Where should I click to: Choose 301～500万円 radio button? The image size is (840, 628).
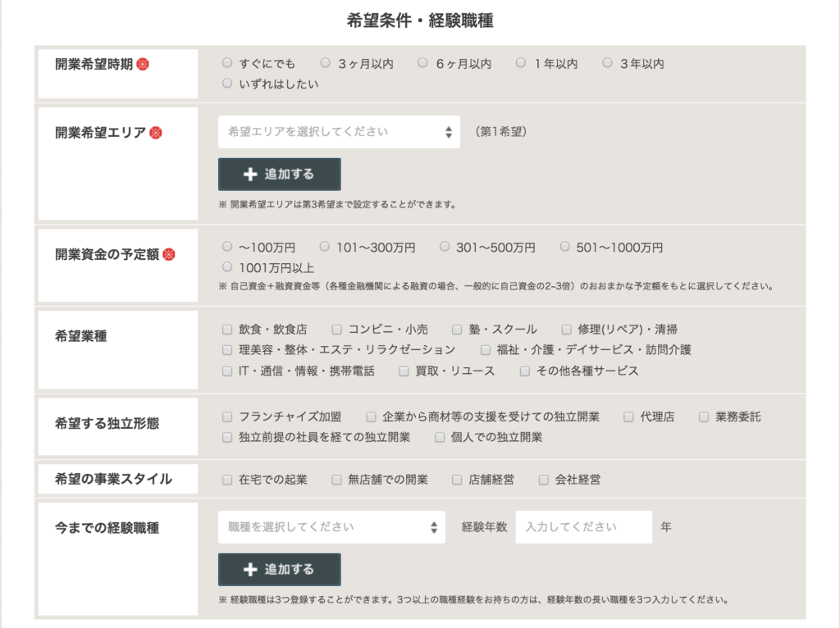point(445,247)
